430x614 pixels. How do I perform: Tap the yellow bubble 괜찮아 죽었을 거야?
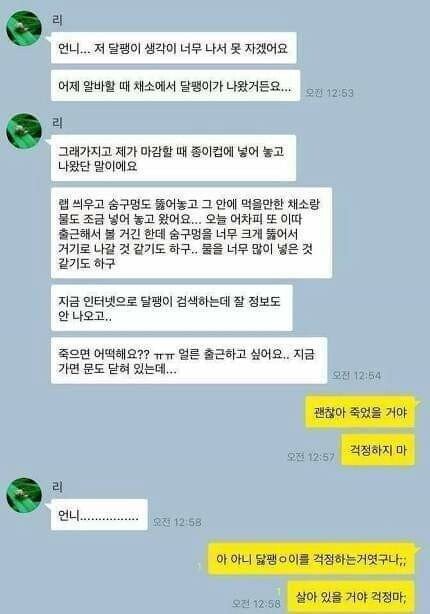tap(360, 412)
